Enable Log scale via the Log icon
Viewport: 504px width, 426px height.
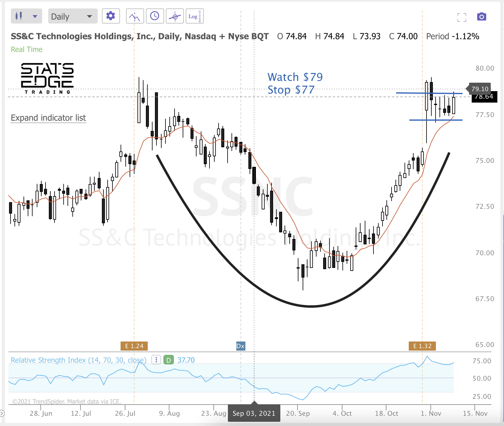coord(194,16)
